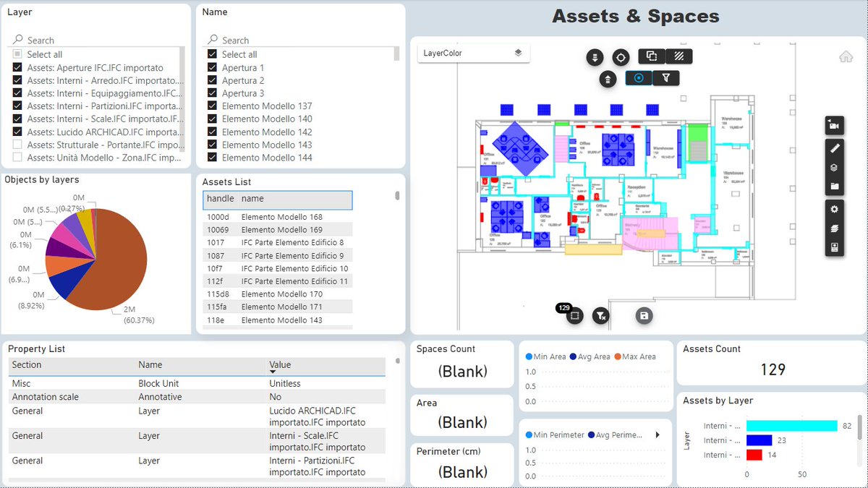Viewport: 868px width, 488px height.
Task: Sort Property List by Name header
Action: tap(150, 365)
